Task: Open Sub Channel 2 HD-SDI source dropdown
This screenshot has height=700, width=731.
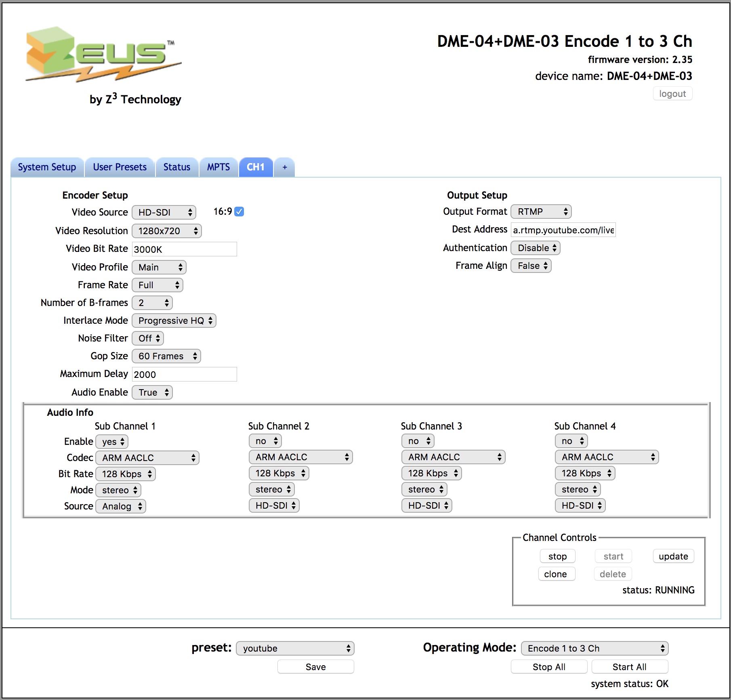Action: 274,505
